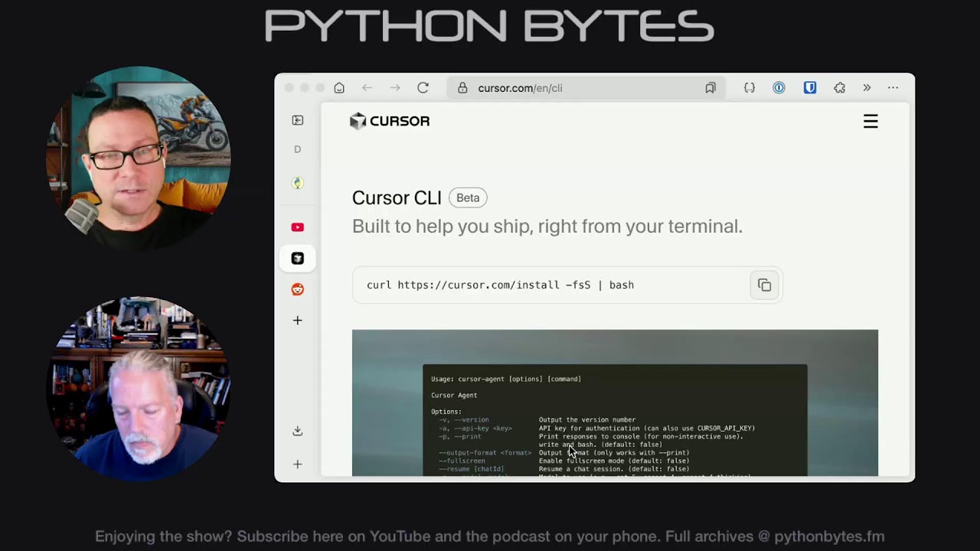980x551 pixels.
Task: Bookmark this page from address bar
Action: tap(710, 88)
